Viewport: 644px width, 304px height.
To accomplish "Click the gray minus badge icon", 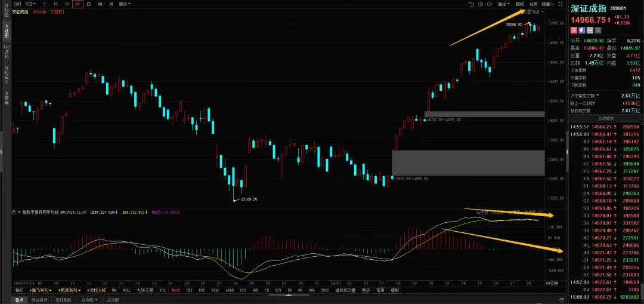I will (590, 30).
